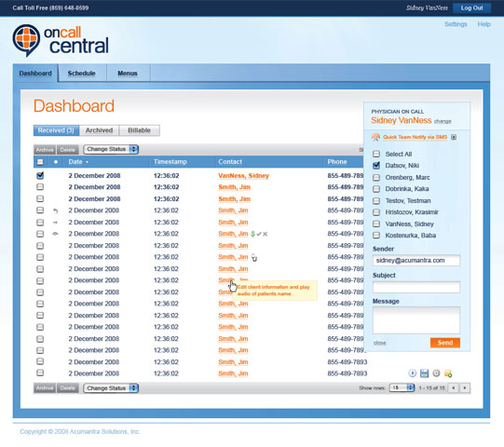Click the Timestamp column header

[170, 162]
